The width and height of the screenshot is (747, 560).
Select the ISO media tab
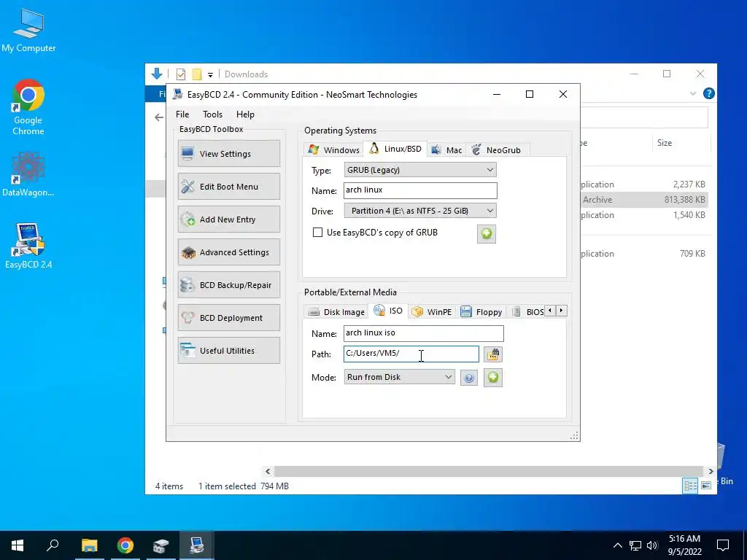click(x=388, y=311)
